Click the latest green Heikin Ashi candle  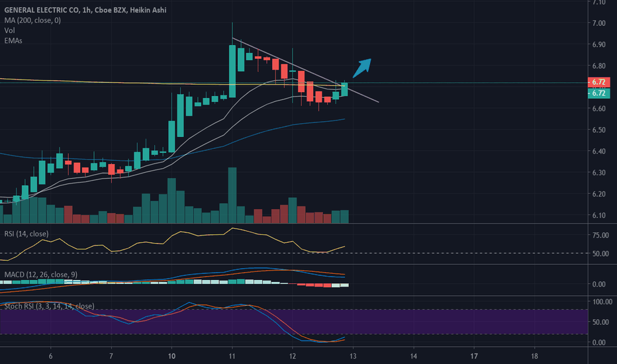(344, 89)
